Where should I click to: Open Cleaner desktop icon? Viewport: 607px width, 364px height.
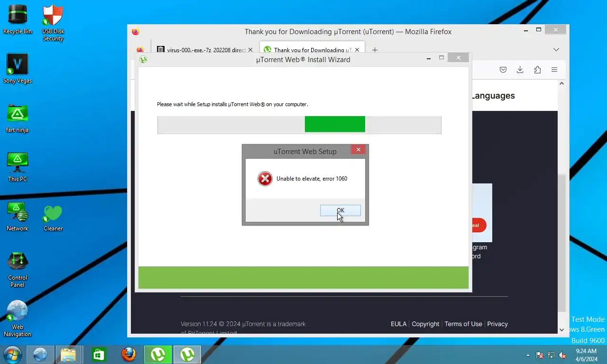[53, 217]
